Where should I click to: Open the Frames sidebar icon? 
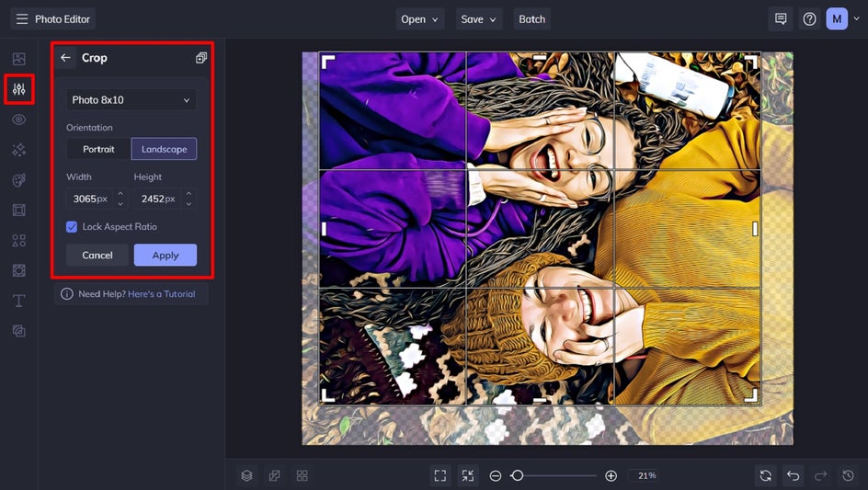(x=18, y=210)
